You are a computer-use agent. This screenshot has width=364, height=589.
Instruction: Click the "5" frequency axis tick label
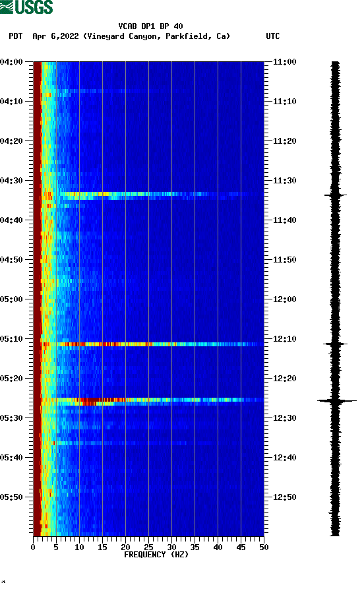pos(56,547)
